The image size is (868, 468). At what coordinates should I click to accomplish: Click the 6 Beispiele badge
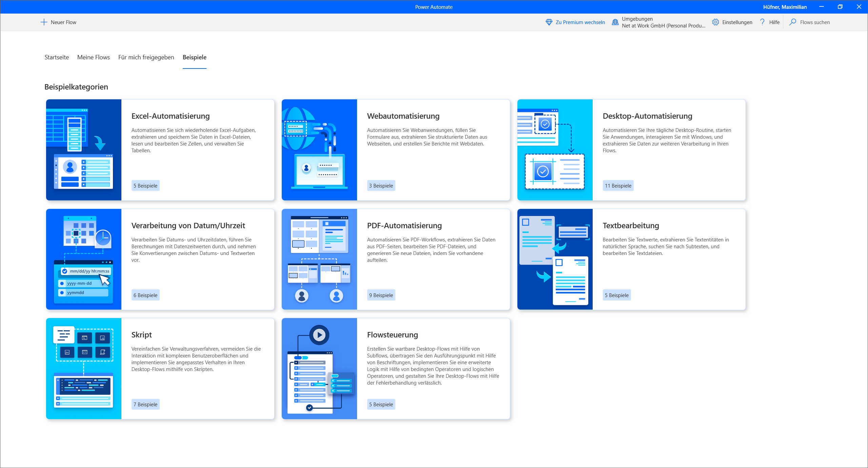pos(145,295)
